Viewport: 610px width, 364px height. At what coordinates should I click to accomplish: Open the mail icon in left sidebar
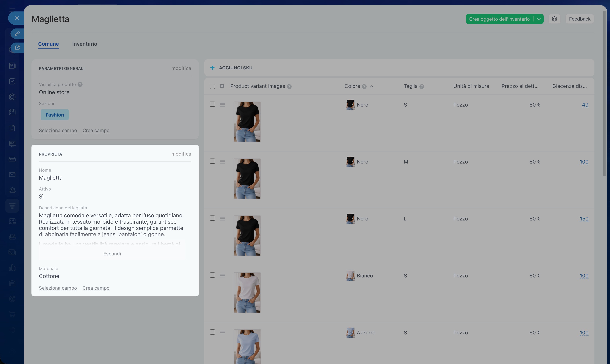coord(12,175)
